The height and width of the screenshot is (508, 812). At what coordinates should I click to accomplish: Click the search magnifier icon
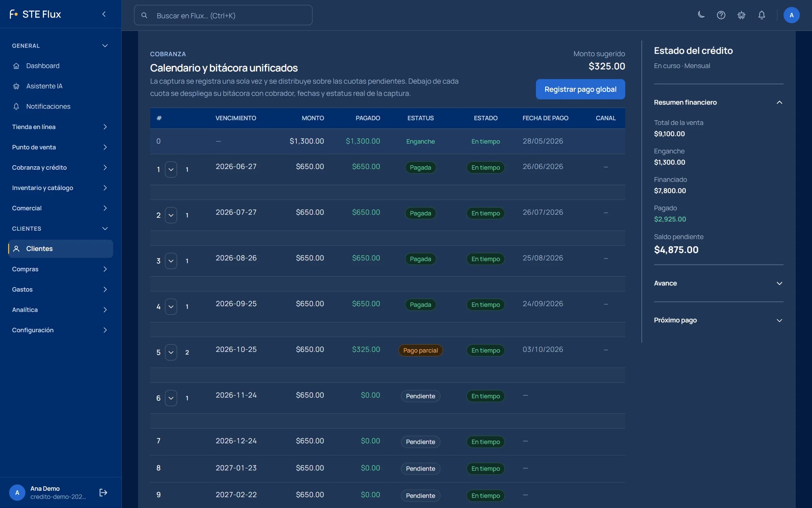144,15
